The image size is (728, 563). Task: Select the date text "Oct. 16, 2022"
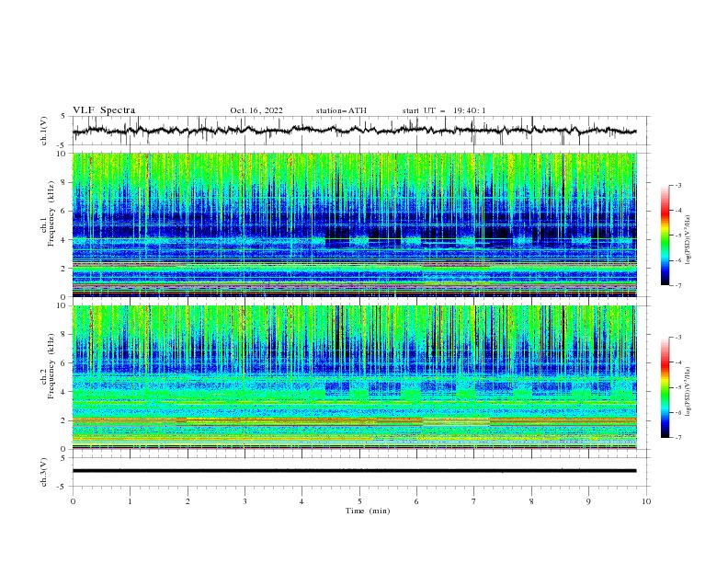(x=256, y=110)
